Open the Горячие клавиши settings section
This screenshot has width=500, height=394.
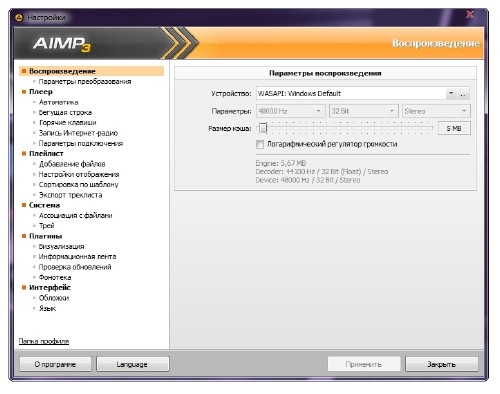68,123
